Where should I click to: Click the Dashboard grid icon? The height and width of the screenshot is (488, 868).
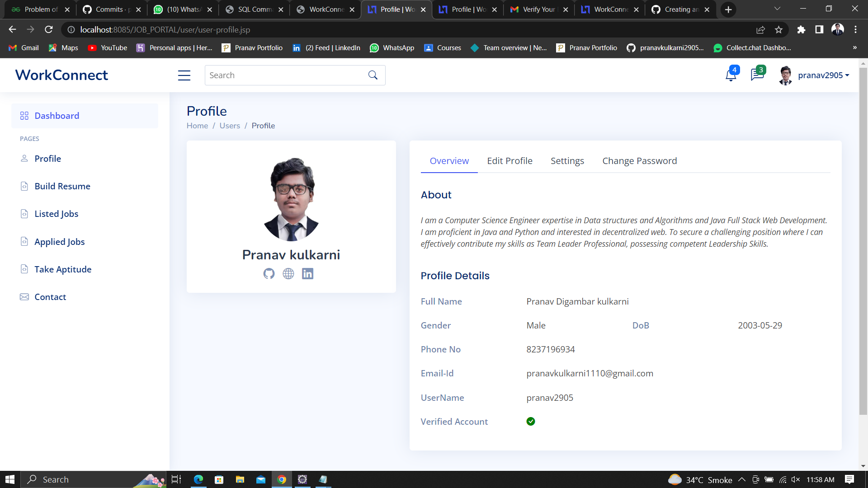pyautogui.click(x=24, y=116)
